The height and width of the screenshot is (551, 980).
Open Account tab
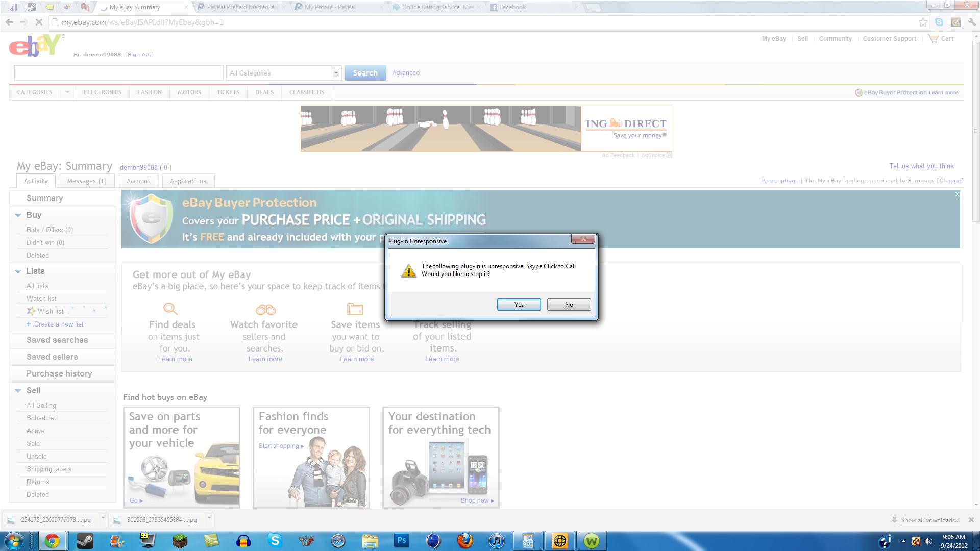(138, 181)
